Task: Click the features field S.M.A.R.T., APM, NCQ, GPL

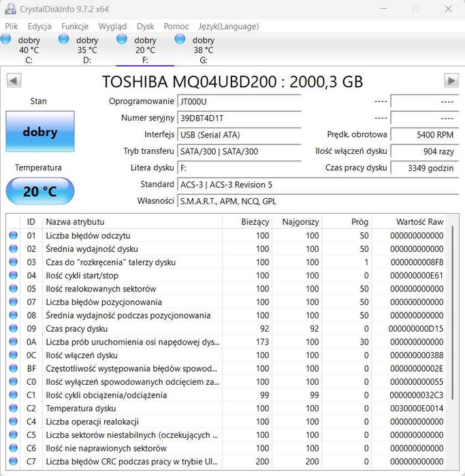Action: tap(318, 202)
